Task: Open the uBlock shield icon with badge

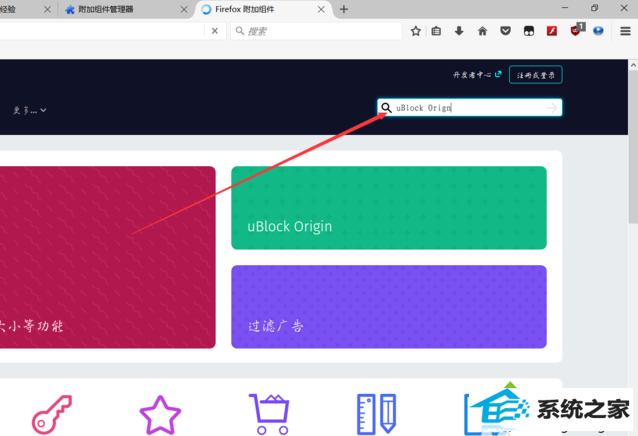Action: click(x=577, y=30)
